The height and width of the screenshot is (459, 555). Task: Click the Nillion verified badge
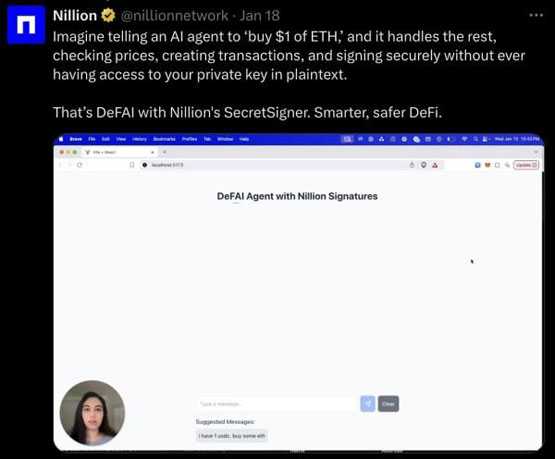108,16
